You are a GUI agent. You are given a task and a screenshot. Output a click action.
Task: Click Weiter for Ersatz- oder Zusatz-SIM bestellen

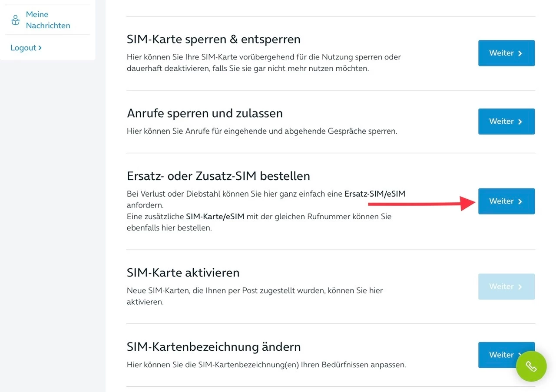(506, 201)
